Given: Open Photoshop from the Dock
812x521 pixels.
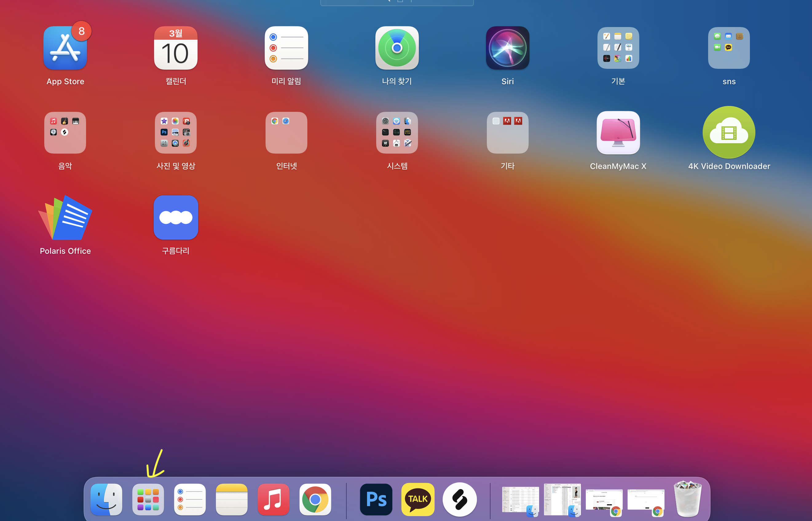Looking at the screenshot, I should pos(376,499).
